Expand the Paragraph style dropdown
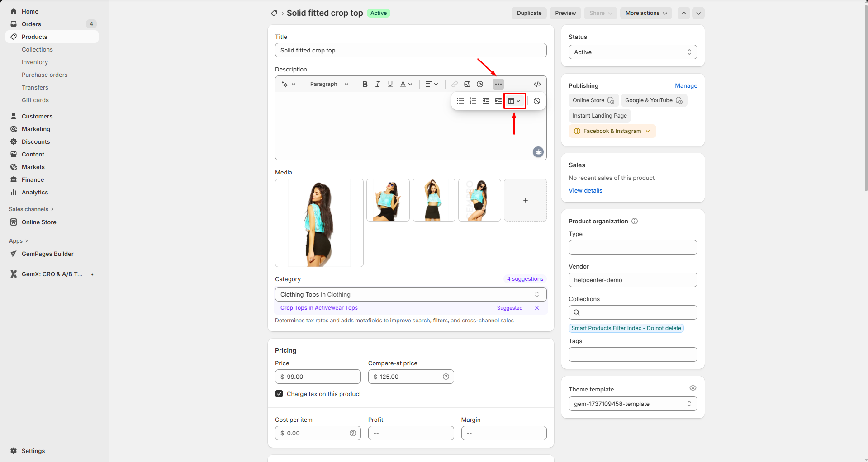The height and width of the screenshot is (462, 868). (329, 84)
